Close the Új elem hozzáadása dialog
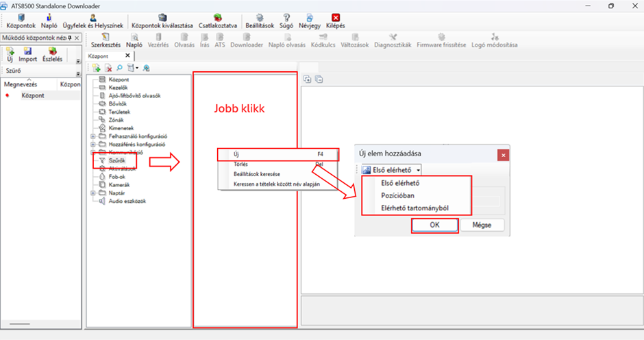Image resolution: width=644 pixels, height=340 pixels. [504, 155]
